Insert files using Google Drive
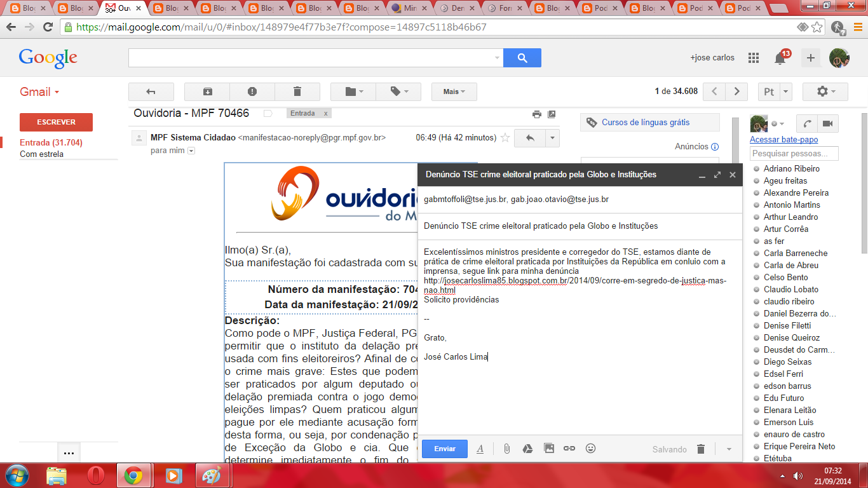Viewport: 868px width, 488px height. click(x=527, y=449)
